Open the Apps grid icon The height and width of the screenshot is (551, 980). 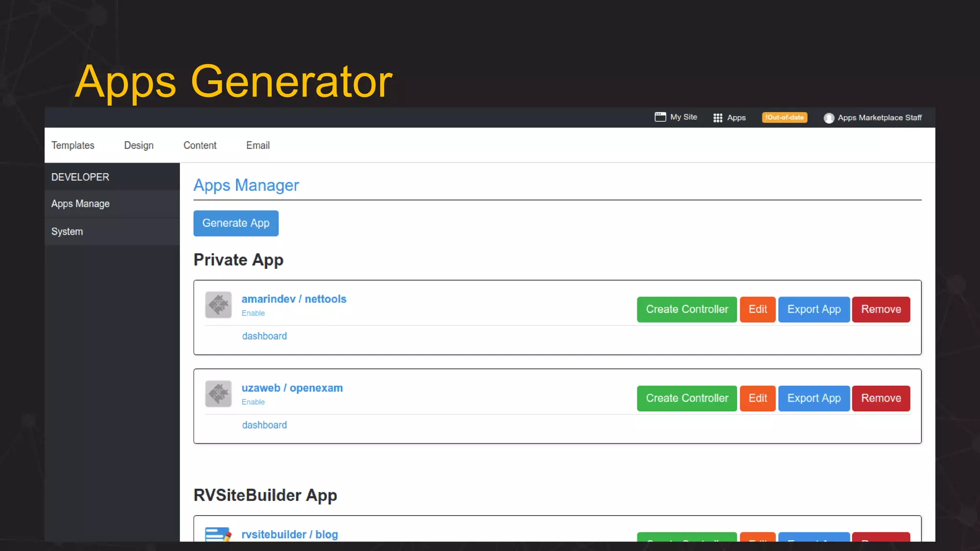tap(718, 118)
